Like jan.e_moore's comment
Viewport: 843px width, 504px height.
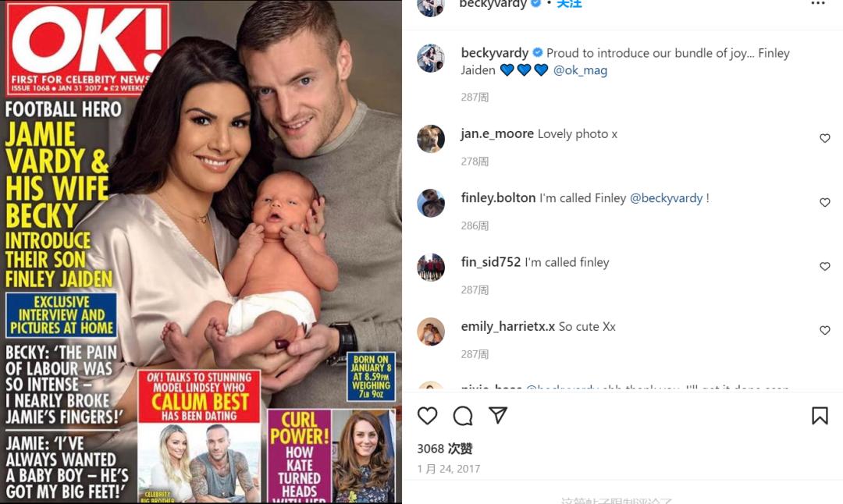click(825, 138)
